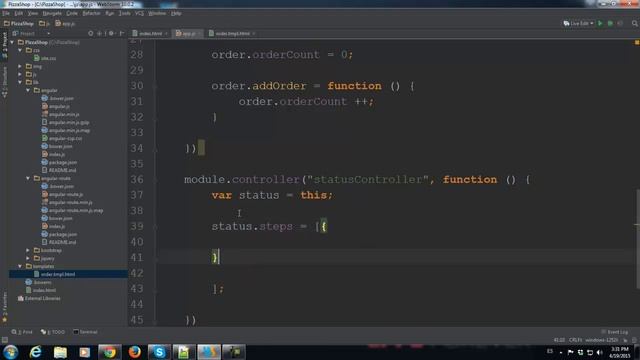
Task: Open the Structure side tool window
Action: [4, 82]
